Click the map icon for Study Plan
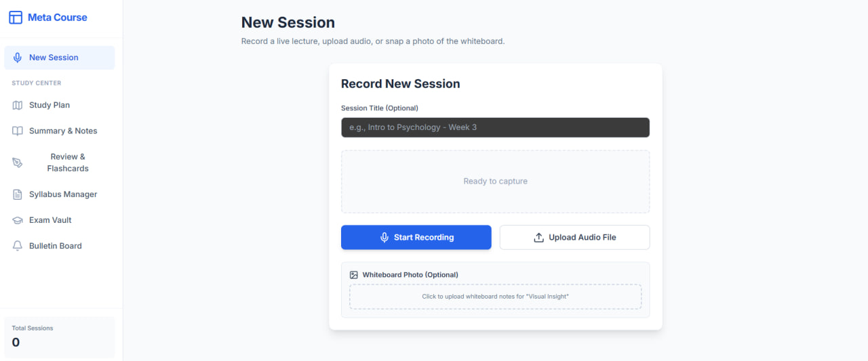Image resolution: width=868 pixels, height=361 pixels. pos(18,105)
